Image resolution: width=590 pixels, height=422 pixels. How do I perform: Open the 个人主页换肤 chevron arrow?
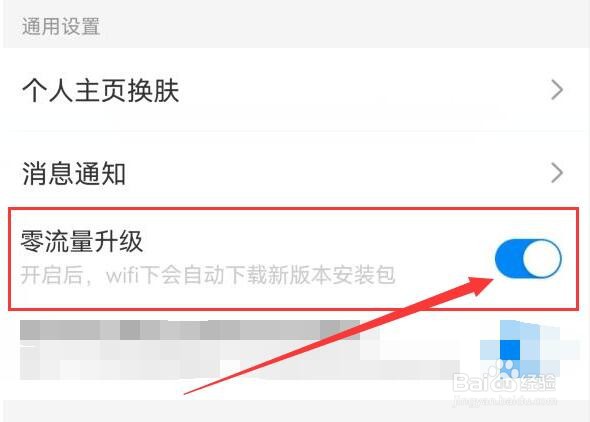(x=557, y=90)
